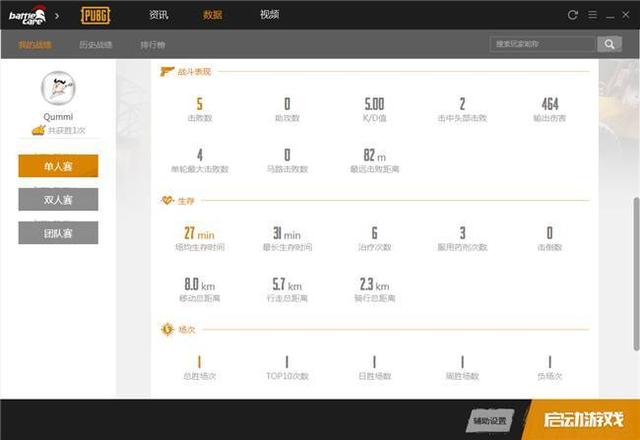Viewport: 640px width, 440px height.
Task: Select 单人赛 solo mode button
Action: pyautogui.click(x=58, y=166)
